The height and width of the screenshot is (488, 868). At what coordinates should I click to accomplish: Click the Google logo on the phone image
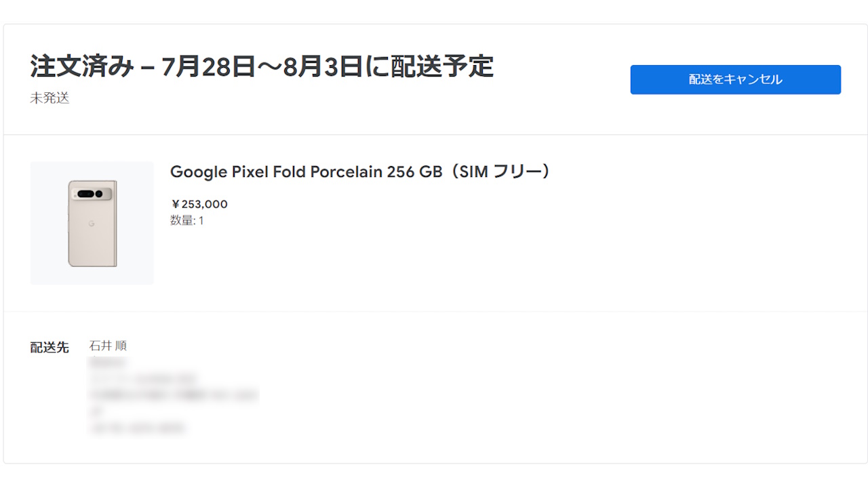(90, 222)
